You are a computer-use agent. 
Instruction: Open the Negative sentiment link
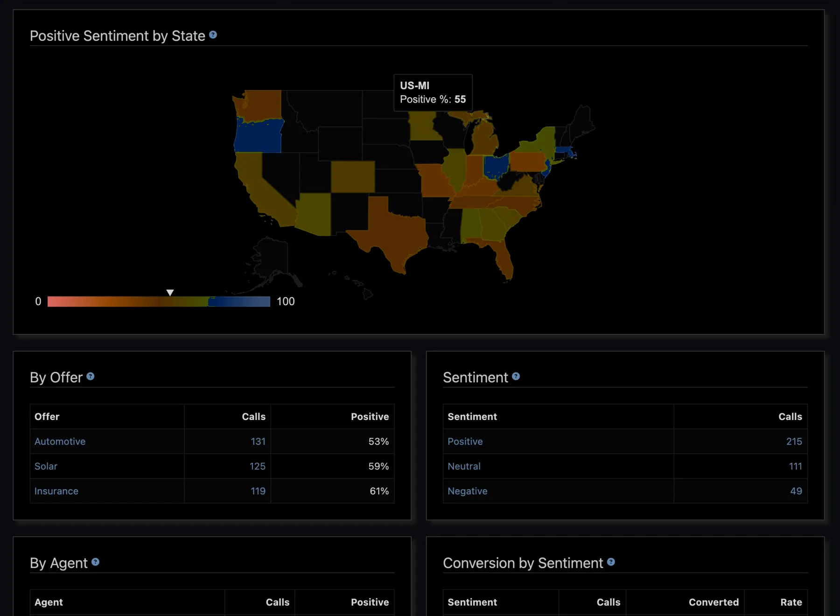coord(468,491)
